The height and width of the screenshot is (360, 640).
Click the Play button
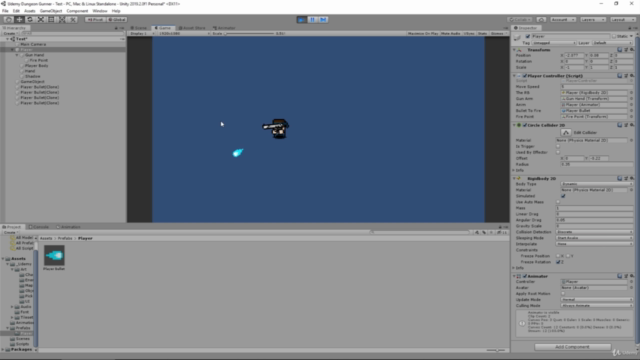tap(302, 19)
